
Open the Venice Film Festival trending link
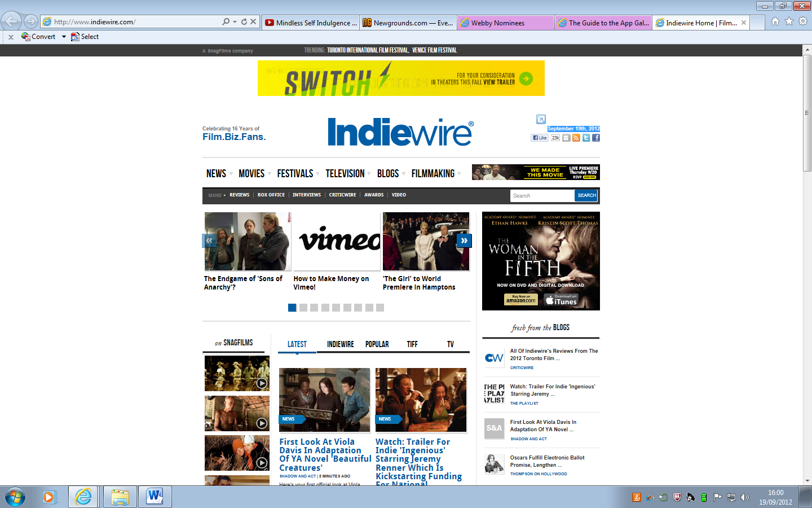(x=434, y=50)
